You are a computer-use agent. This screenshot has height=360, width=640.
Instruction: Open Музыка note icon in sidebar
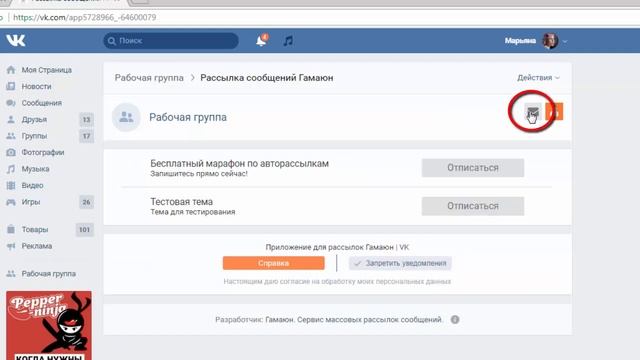click(11, 169)
